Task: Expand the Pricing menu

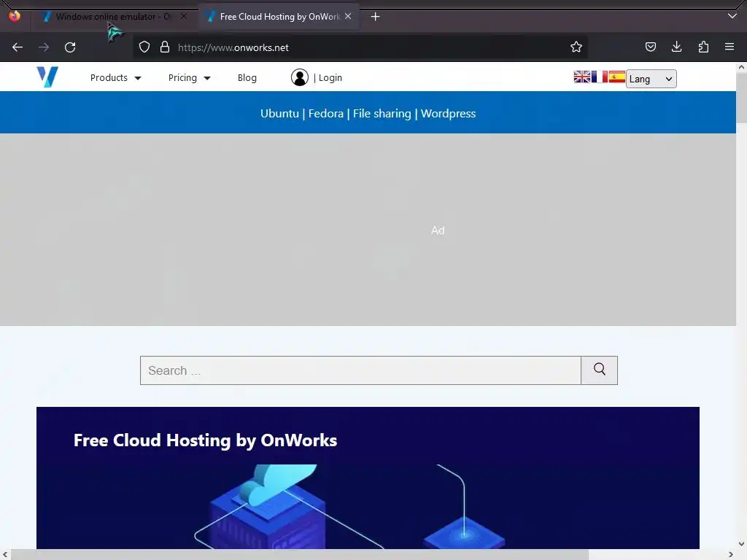Action: click(x=189, y=77)
